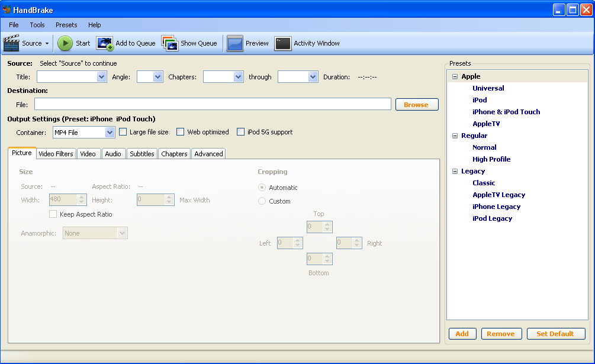Select the Normal preset
Screen dimensions: 595x364
pos(484,147)
